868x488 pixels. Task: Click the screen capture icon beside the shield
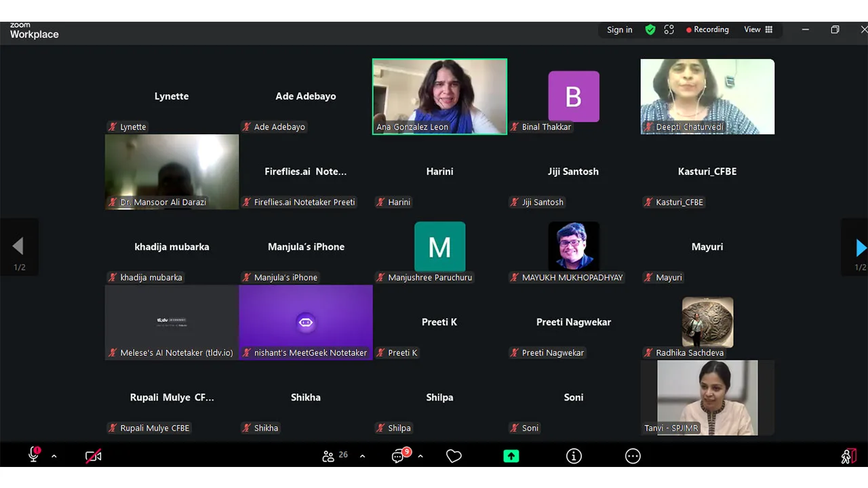(669, 30)
